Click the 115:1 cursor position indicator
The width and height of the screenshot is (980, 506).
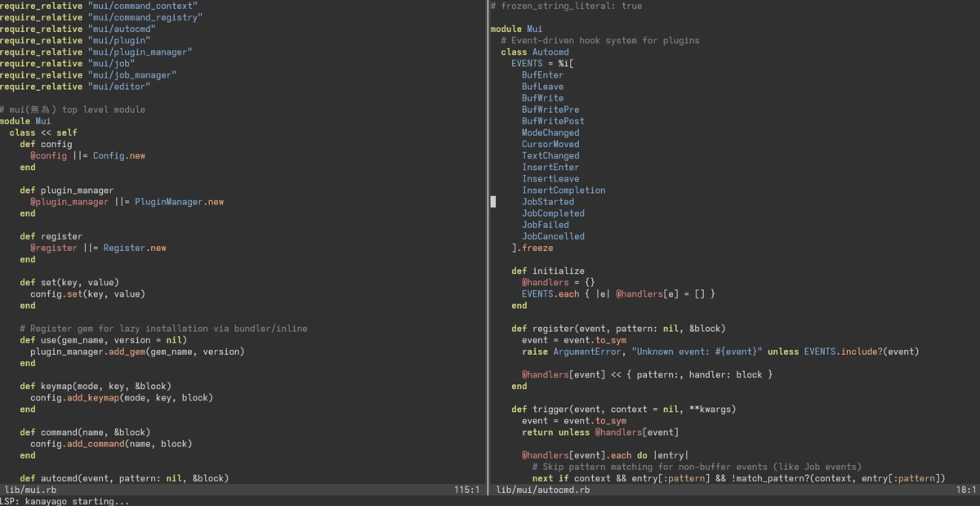[x=466, y=490]
